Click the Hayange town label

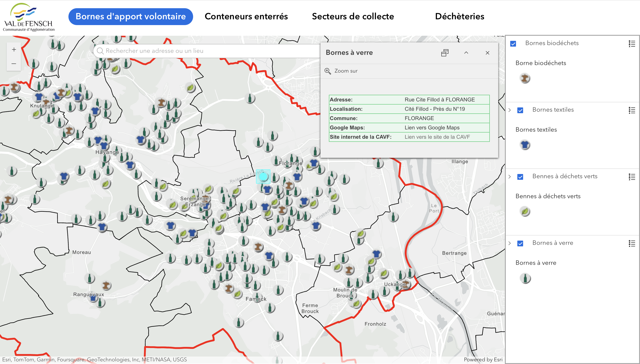107,152
